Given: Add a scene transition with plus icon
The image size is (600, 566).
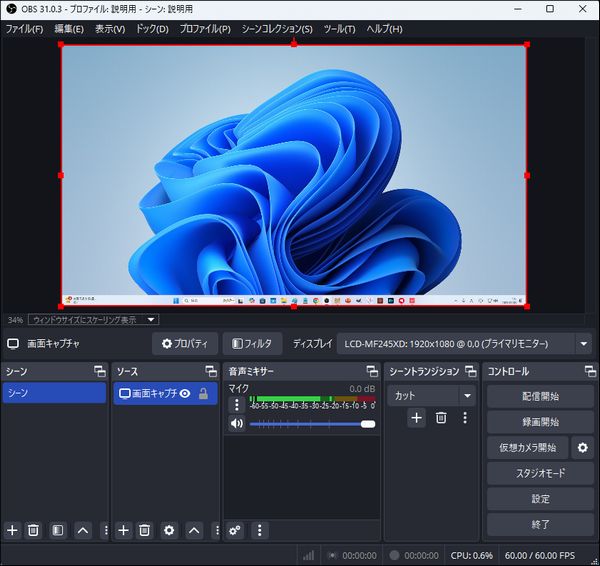Looking at the screenshot, I should (x=416, y=418).
